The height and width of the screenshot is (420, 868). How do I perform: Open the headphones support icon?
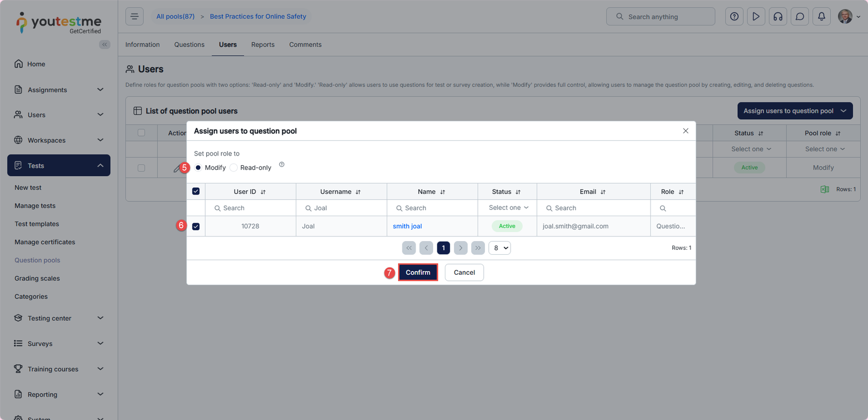pos(778,16)
